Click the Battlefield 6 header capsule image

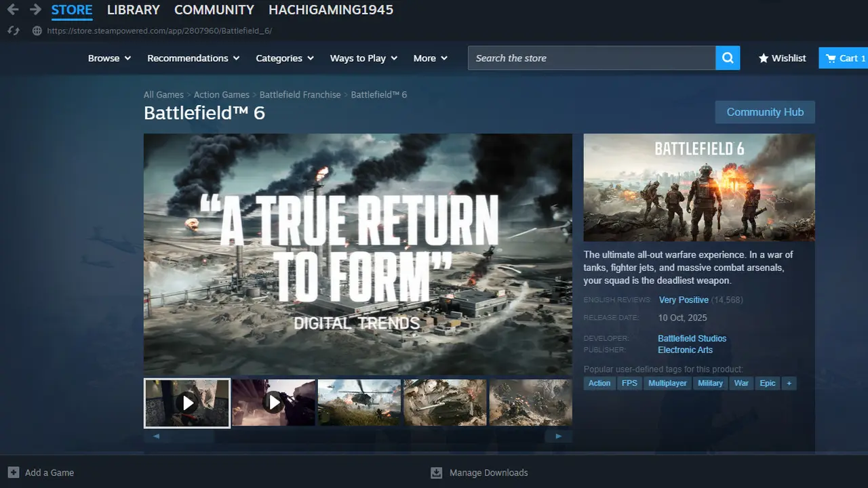[x=699, y=187]
